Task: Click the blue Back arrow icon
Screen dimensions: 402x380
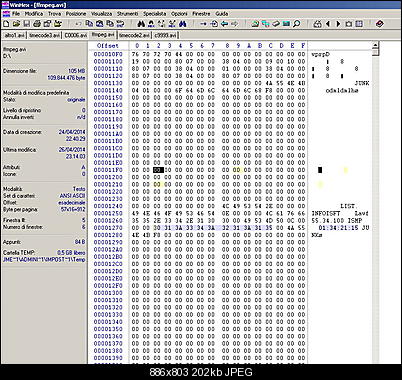Action: pos(224,24)
